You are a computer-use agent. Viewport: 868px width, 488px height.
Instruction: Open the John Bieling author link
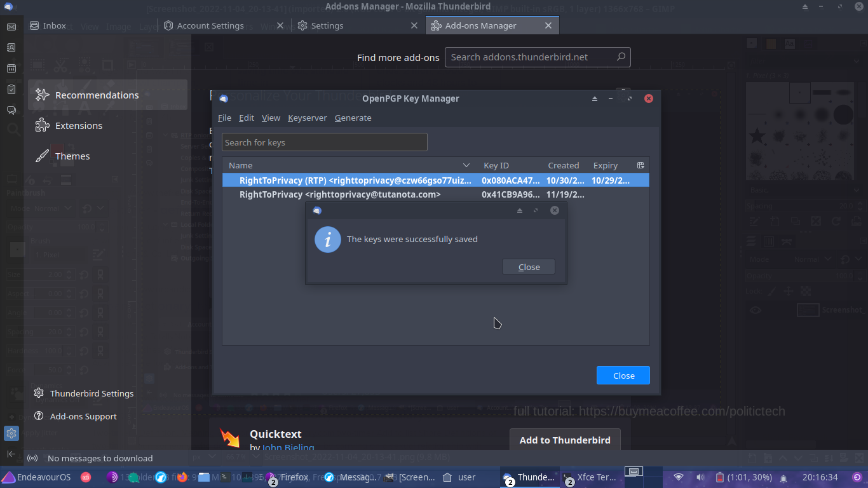coord(288,447)
